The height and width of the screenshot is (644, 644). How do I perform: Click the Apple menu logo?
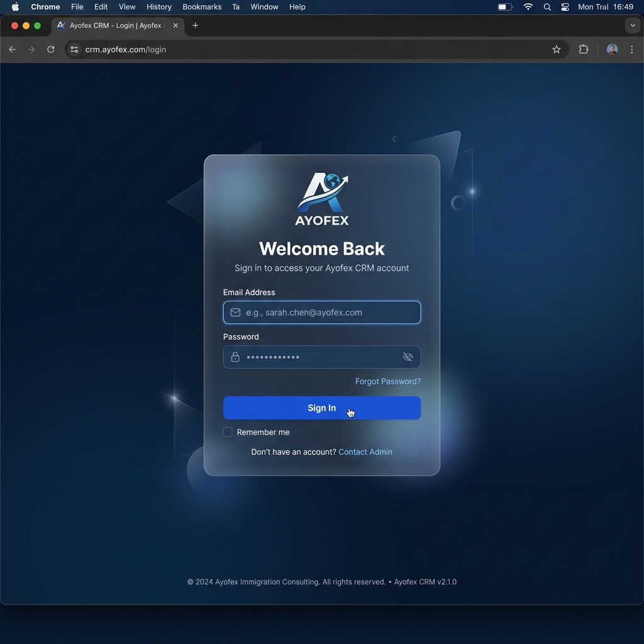click(x=15, y=7)
